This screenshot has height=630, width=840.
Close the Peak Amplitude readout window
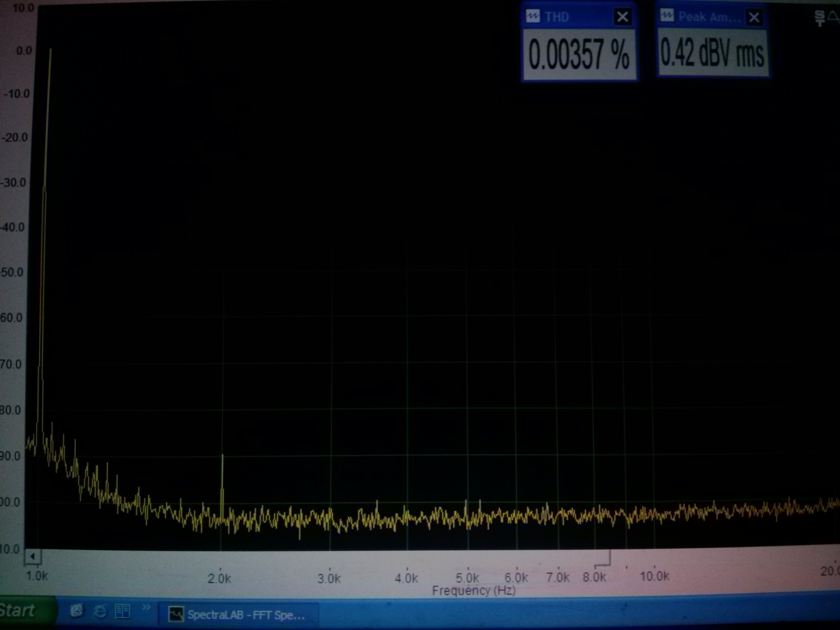tap(754, 17)
